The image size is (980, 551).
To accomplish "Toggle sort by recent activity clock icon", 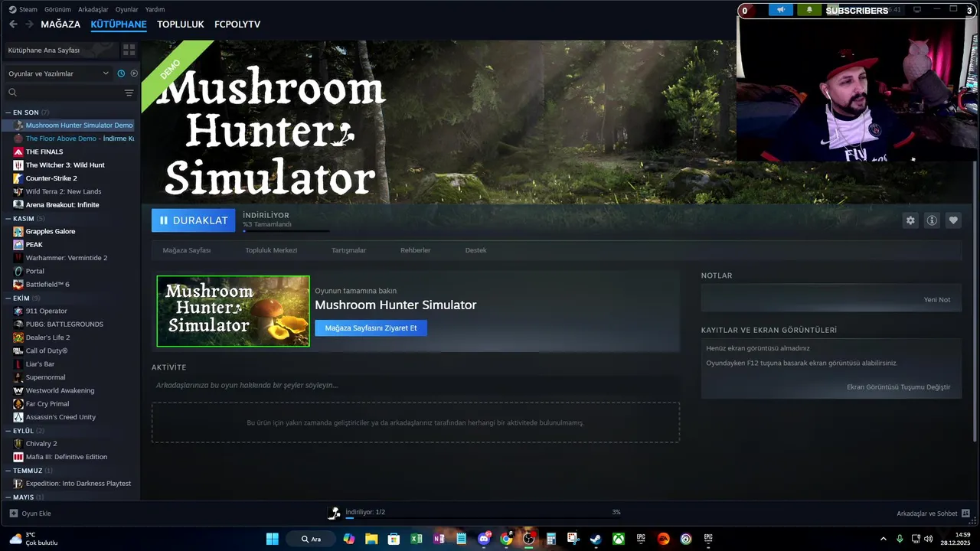I will pos(121,73).
